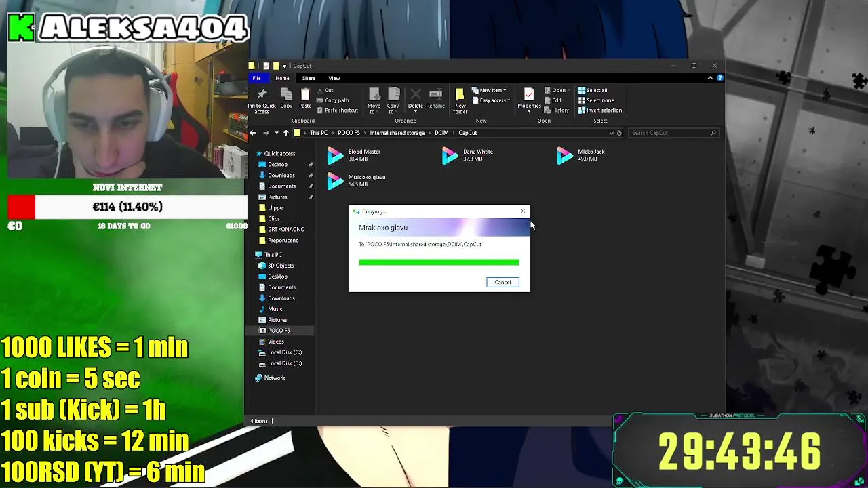Go up one folder level
The image size is (868, 488).
[x=286, y=133]
